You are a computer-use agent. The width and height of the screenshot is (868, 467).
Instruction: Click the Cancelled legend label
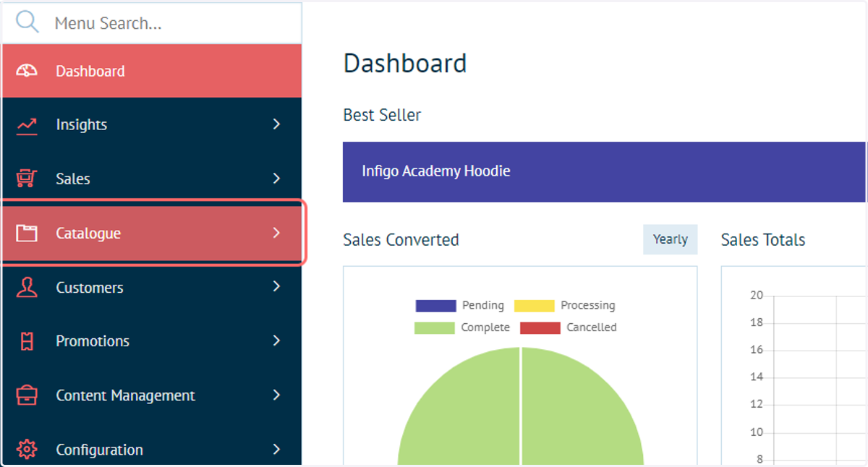pos(592,327)
